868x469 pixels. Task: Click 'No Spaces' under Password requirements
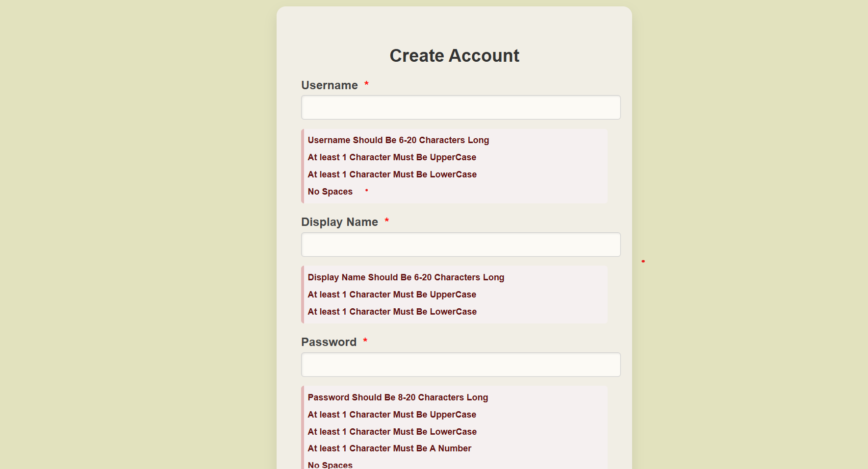330,464
